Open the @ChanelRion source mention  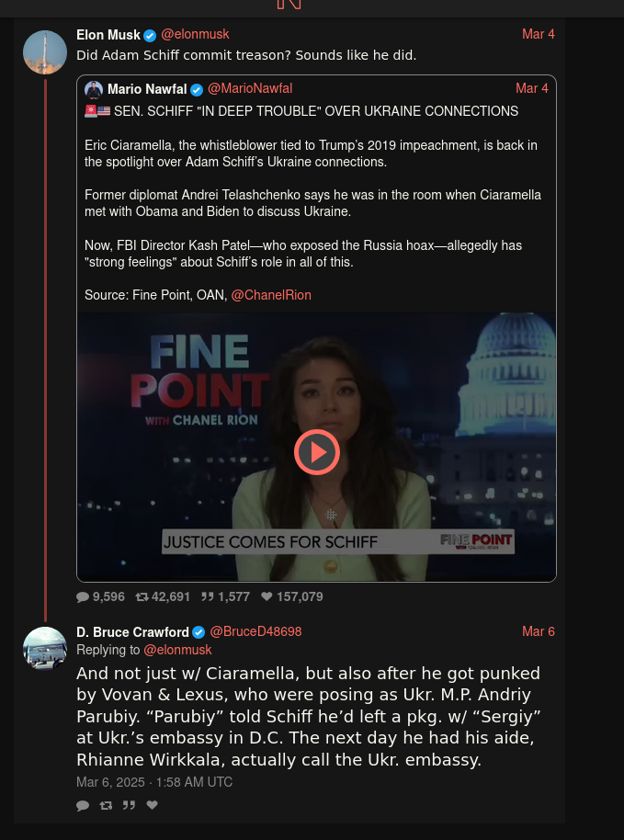tap(271, 295)
